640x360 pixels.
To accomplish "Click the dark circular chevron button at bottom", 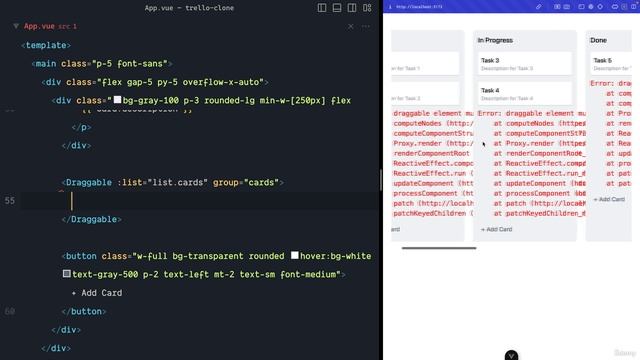I will point(511,356).
